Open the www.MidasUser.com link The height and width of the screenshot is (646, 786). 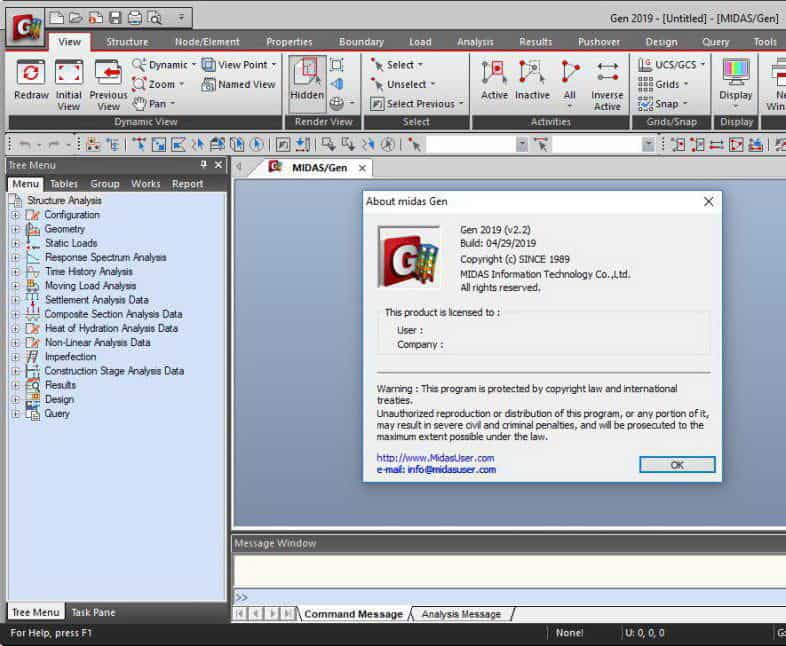(435, 458)
